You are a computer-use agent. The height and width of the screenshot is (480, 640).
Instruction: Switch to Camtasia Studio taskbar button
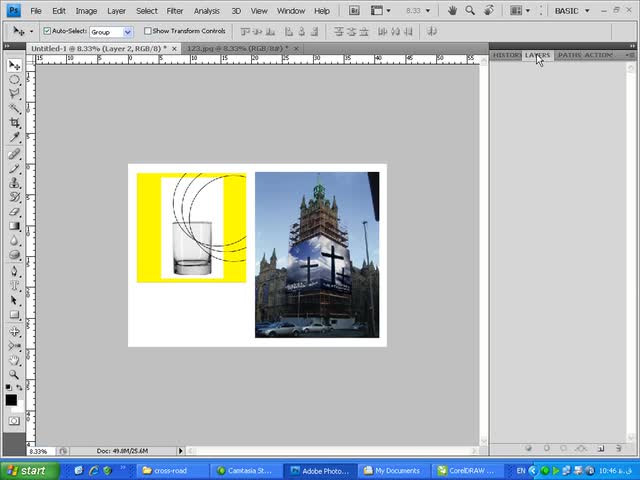246,471
